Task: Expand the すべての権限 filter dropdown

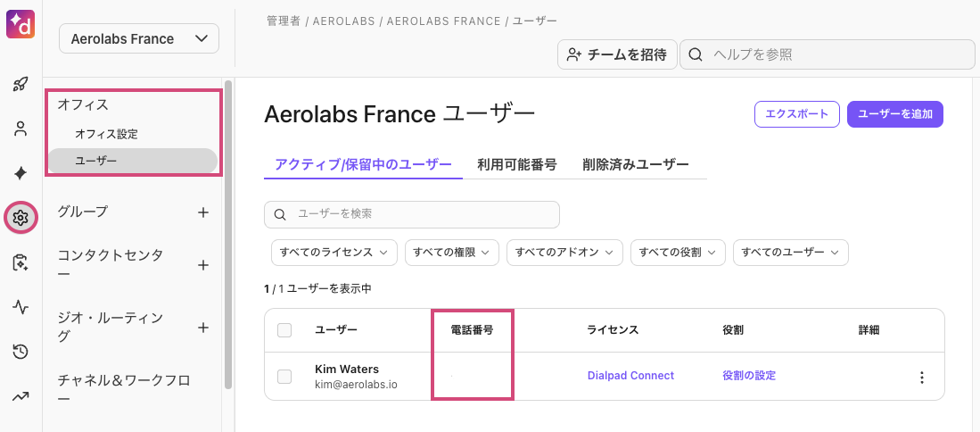Action: pyautogui.click(x=452, y=253)
